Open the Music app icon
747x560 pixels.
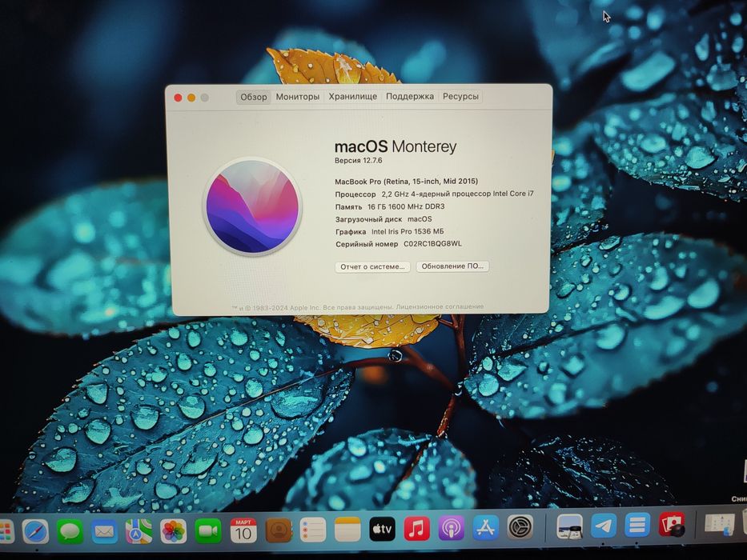coord(417,529)
